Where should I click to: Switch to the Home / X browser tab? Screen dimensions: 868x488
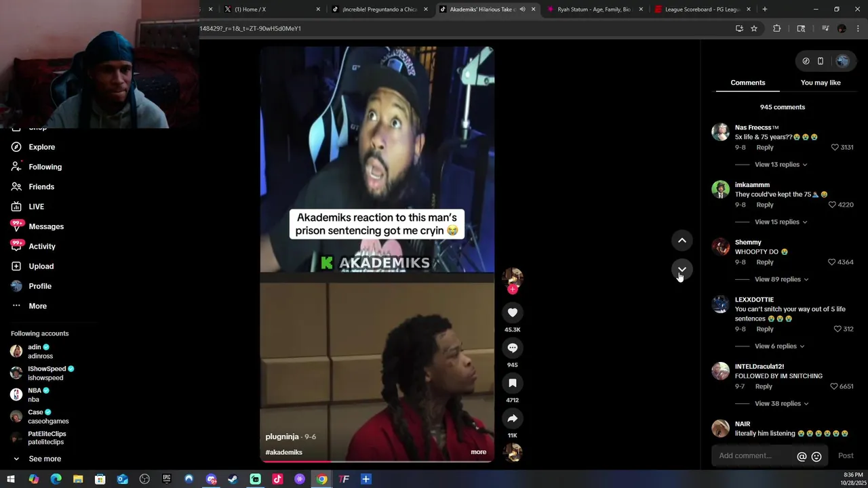click(271, 9)
